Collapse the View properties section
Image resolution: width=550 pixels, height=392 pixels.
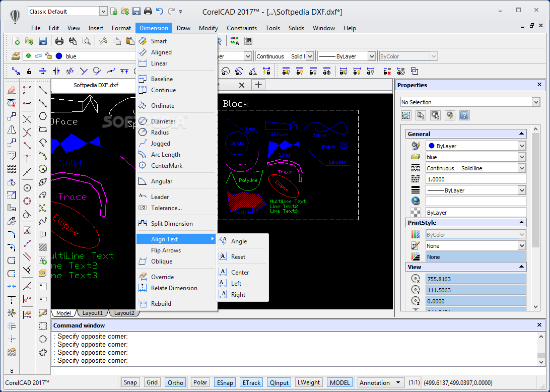coord(521,267)
